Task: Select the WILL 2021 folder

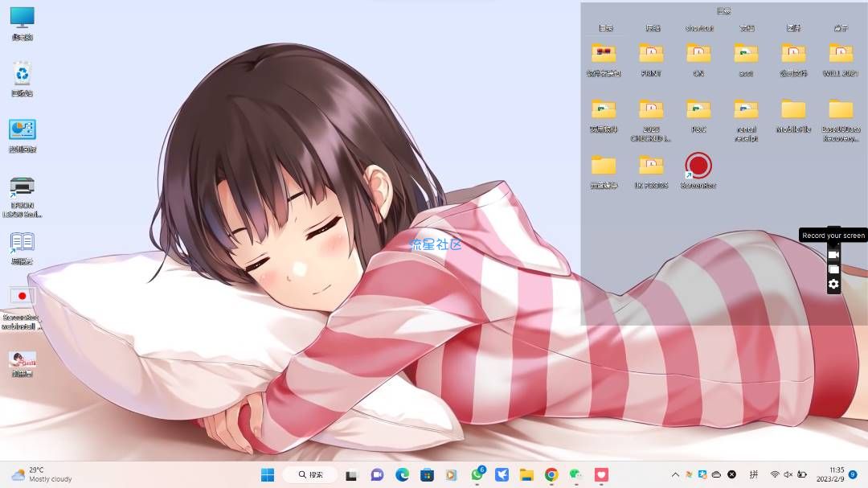Action: click(841, 59)
